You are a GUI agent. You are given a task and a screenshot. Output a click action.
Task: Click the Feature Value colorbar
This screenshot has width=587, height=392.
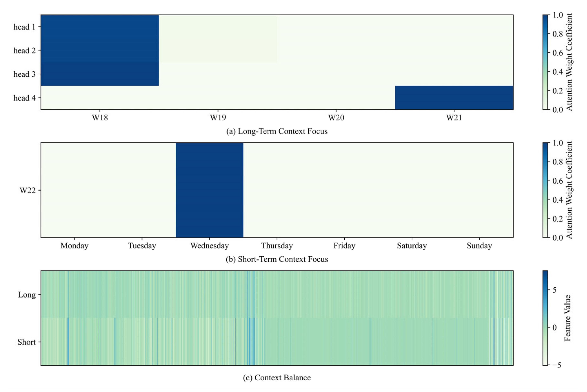(545, 318)
